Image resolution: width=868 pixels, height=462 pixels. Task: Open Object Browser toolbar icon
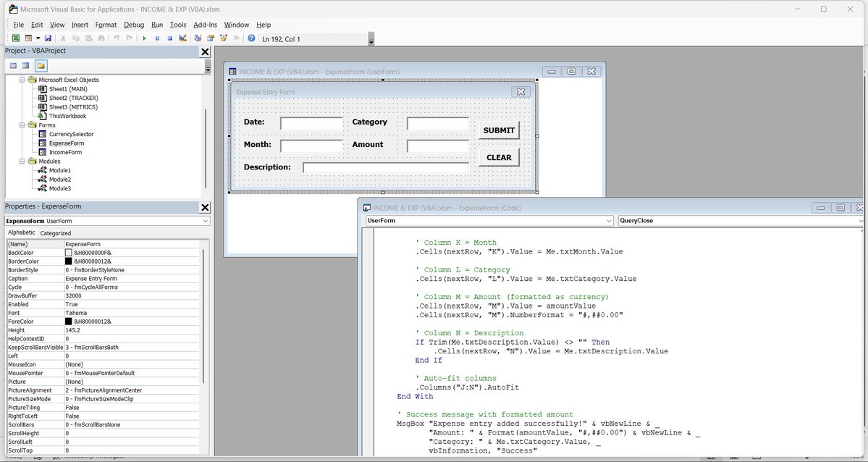point(224,38)
